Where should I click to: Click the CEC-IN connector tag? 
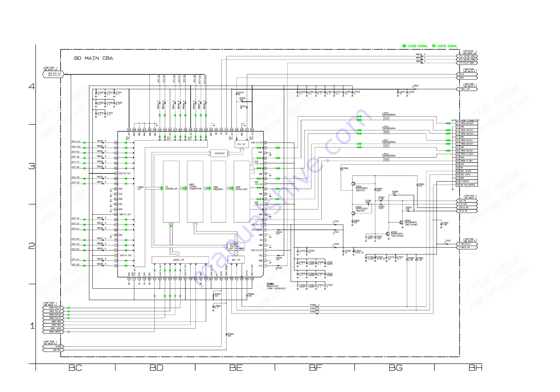pyautogui.click(x=467, y=201)
